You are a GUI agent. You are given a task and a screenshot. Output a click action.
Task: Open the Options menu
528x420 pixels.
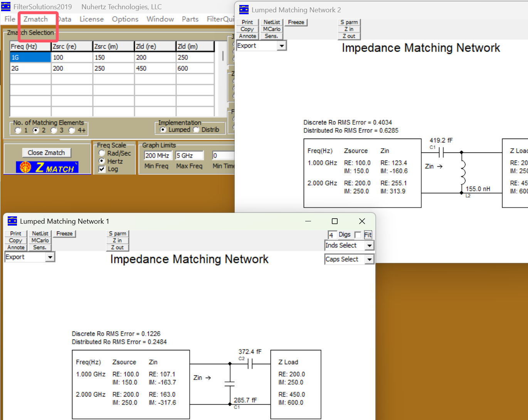pyautogui.click(x=125, y=19)
